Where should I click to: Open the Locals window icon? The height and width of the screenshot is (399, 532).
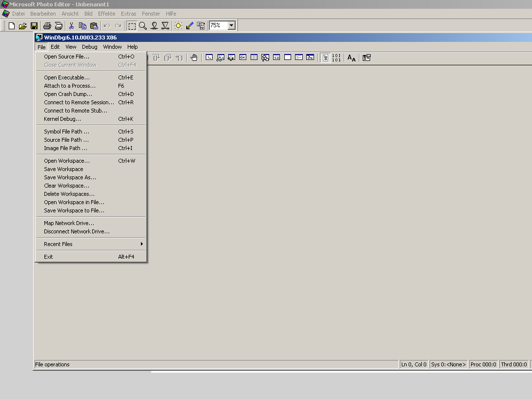click(232, 57)
